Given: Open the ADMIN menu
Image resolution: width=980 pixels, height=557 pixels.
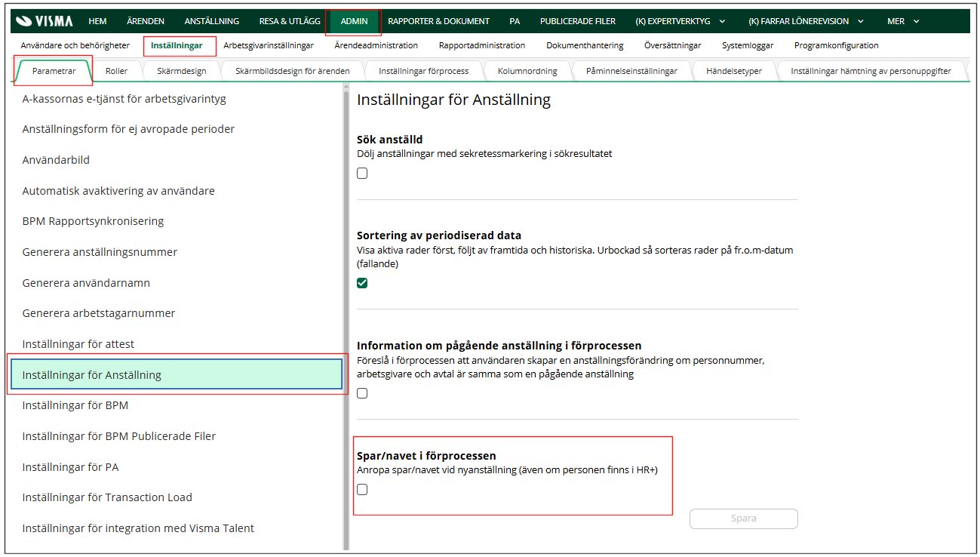Looking at the screenshot, I should 354,21.
